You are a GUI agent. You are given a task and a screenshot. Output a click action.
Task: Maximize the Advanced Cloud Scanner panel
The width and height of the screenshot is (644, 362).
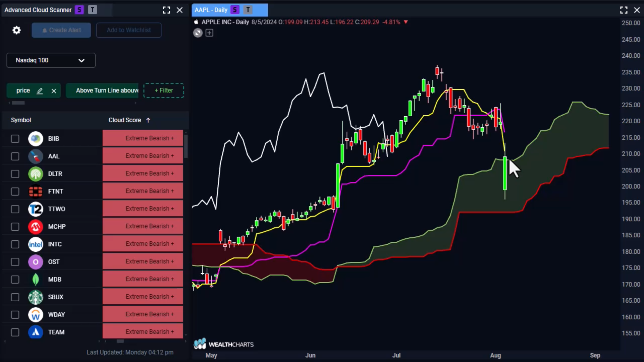[x=166, y=10]
